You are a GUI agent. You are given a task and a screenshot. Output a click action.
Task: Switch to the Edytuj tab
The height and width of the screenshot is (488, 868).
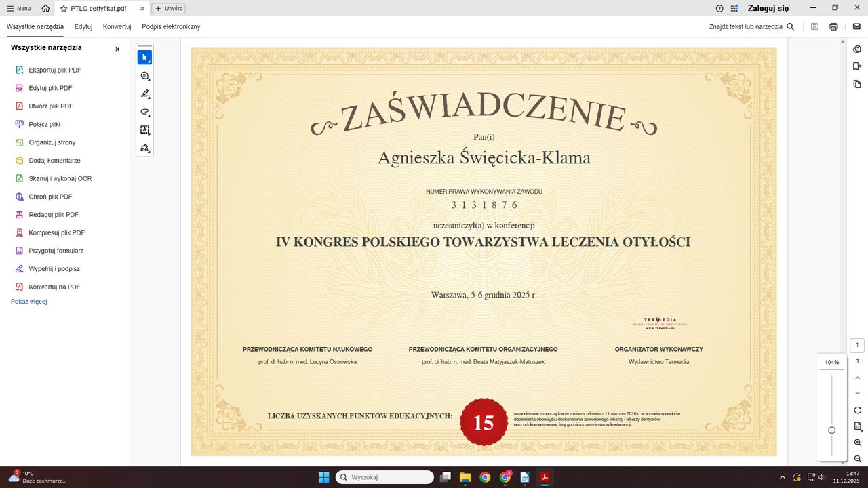point(83,26)
